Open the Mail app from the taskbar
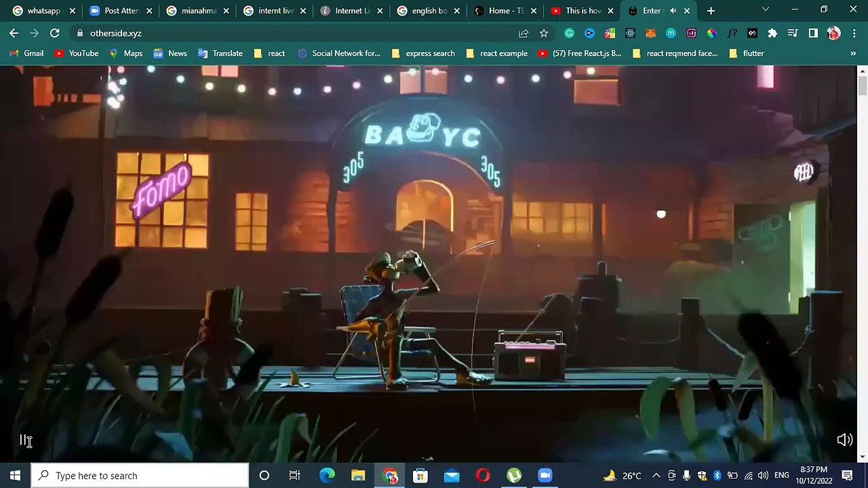This screenshot has width=868, height=488. (452, 475)
